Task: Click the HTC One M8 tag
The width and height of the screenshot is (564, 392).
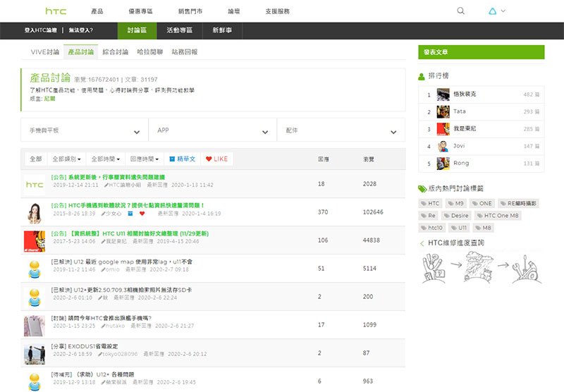Action: pyautogui.click(x=498, y=216)
